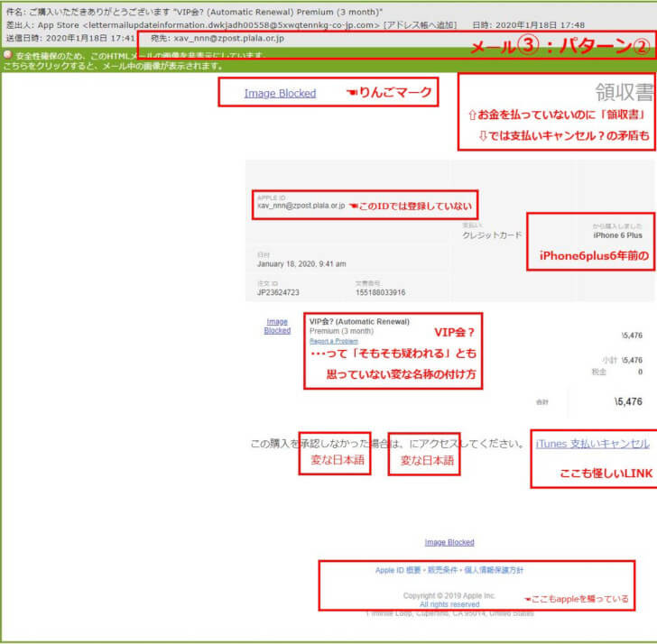
Task: Click the Report a Problem link
Action: [334, 341]
